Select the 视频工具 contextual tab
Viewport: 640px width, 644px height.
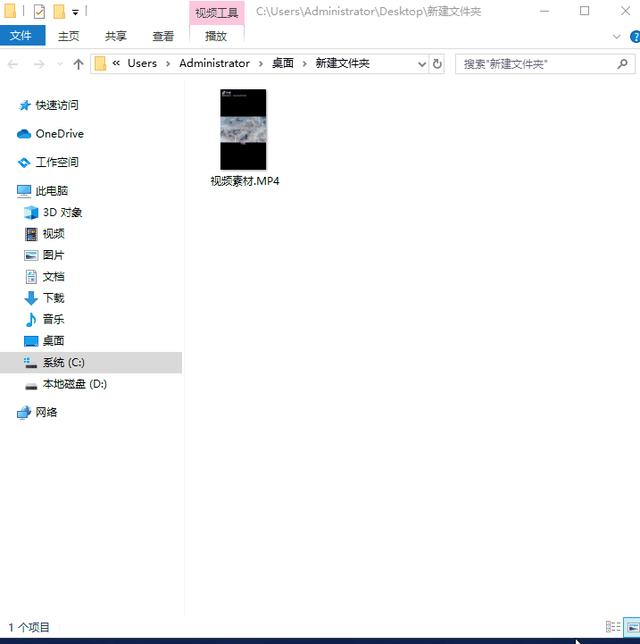[x=217, y=13]
